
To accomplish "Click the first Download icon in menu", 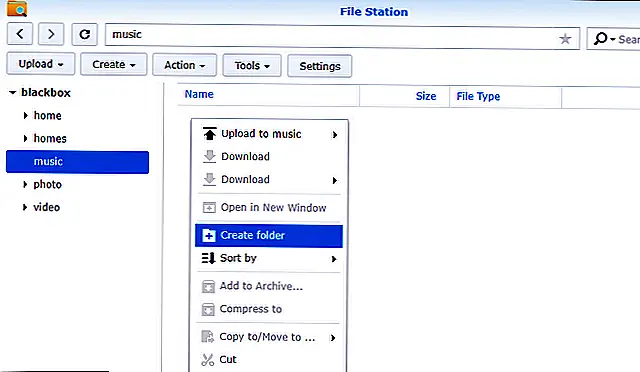I will (209, 156).
